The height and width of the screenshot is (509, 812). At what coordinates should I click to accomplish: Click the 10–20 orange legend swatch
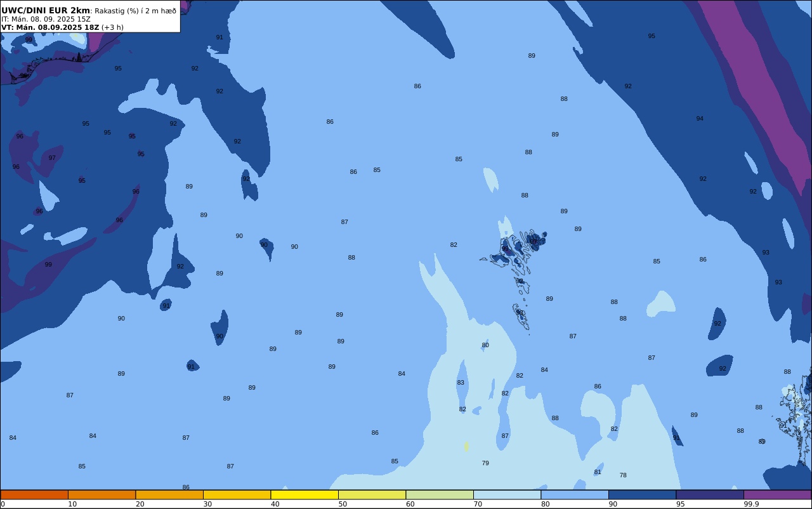tap(101, 494)
